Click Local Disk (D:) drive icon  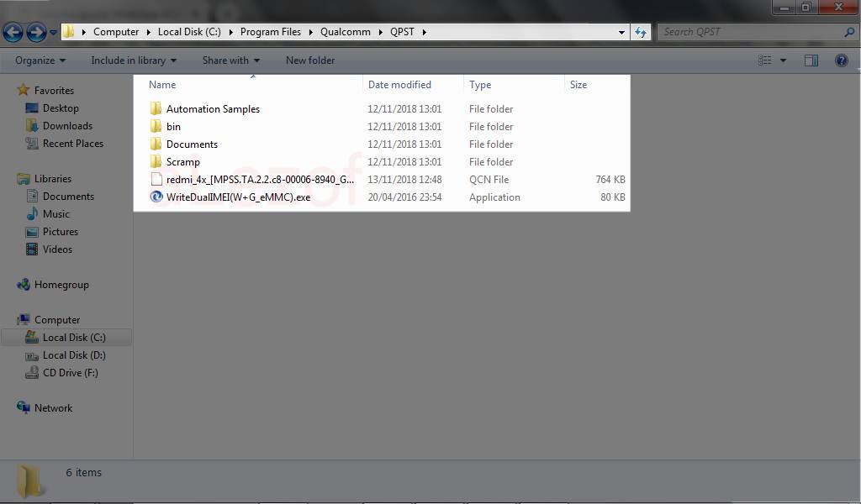coord(32,355)
